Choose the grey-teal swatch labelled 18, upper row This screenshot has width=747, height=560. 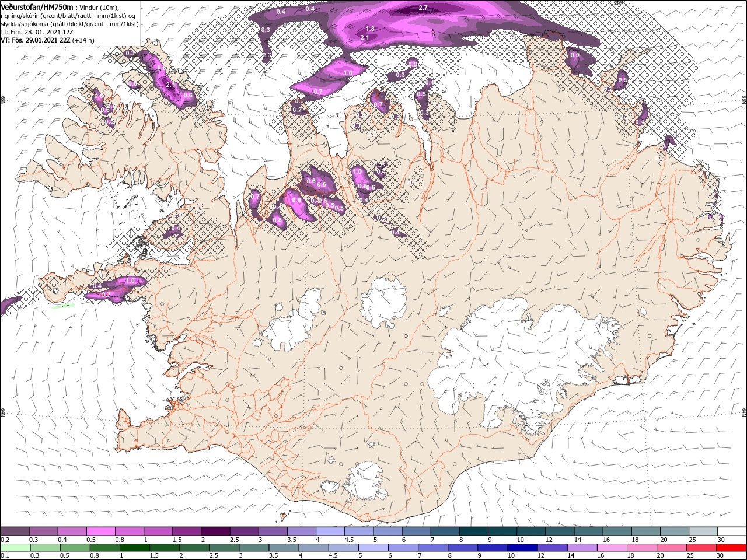[645, 531]
